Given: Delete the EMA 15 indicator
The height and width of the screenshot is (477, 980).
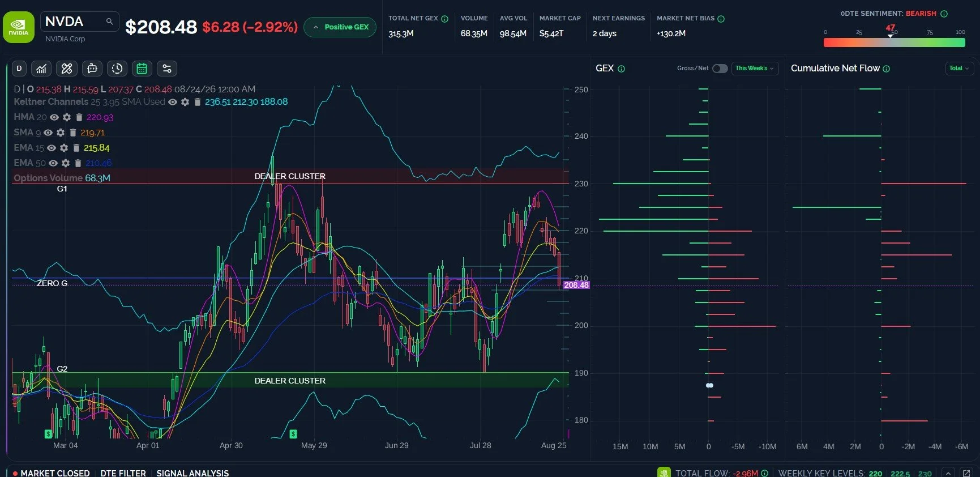Looking at the screenshot, I should [76, 148].
